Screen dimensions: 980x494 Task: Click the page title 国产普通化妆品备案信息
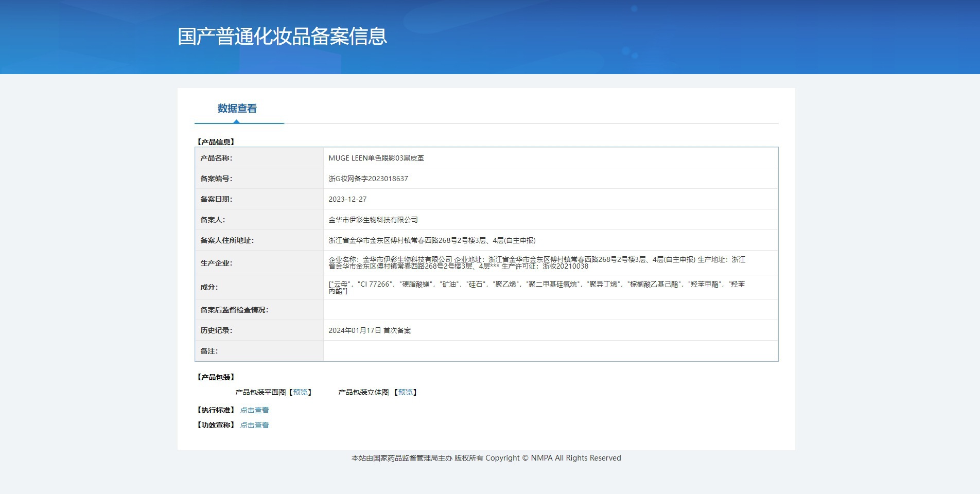[282, 37]
